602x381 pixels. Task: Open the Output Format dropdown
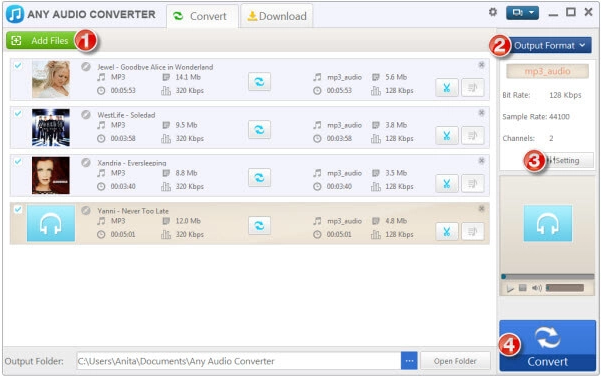click(550, 45)
